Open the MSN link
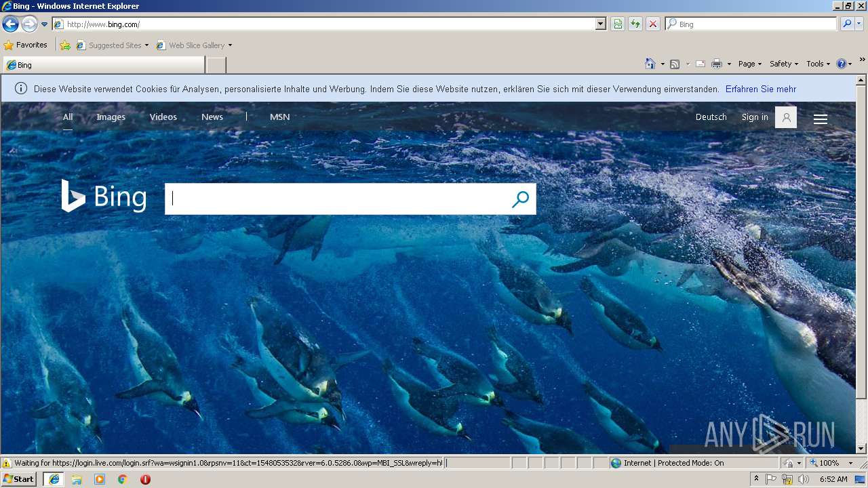 pyautogui.click(x=279, y=117)
